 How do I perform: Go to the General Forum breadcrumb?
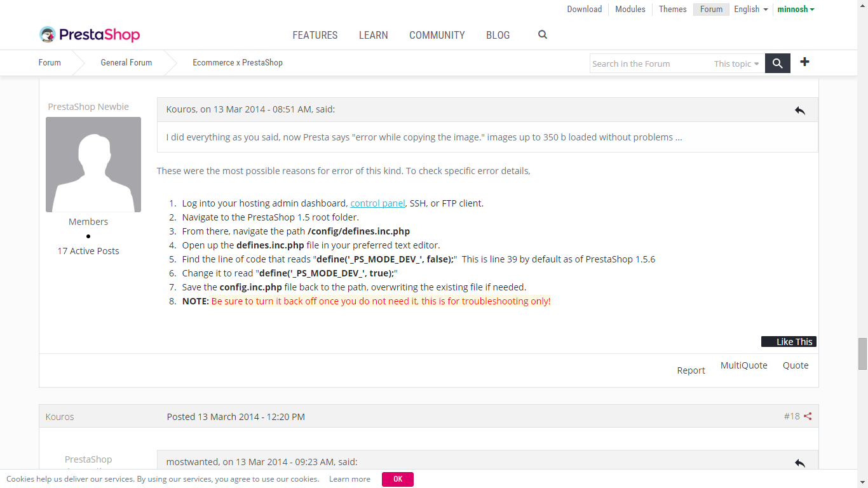(126, 62)
